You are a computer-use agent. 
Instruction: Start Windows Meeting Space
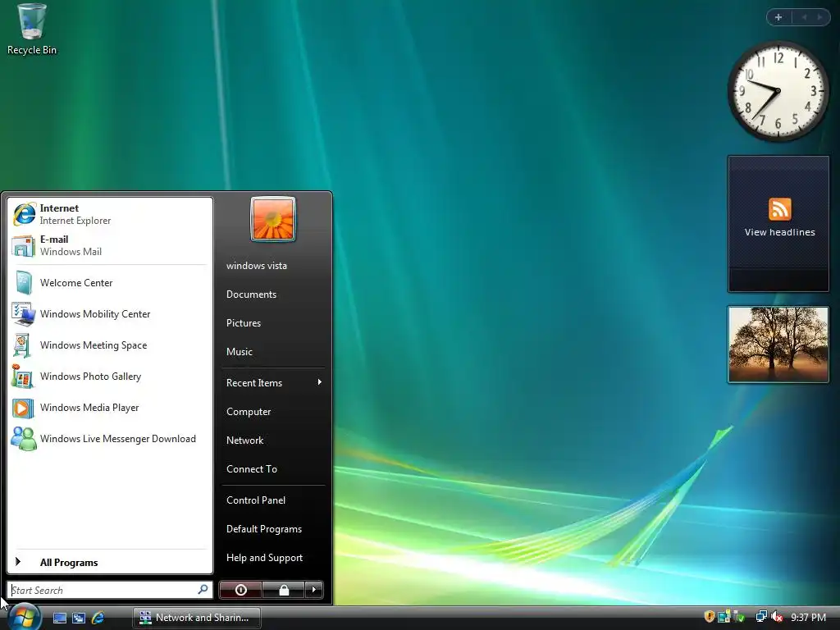tap(110, 345)
